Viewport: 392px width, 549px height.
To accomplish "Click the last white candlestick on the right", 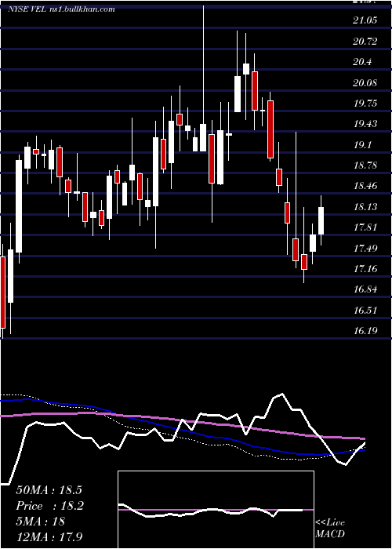I will point(321,220).
